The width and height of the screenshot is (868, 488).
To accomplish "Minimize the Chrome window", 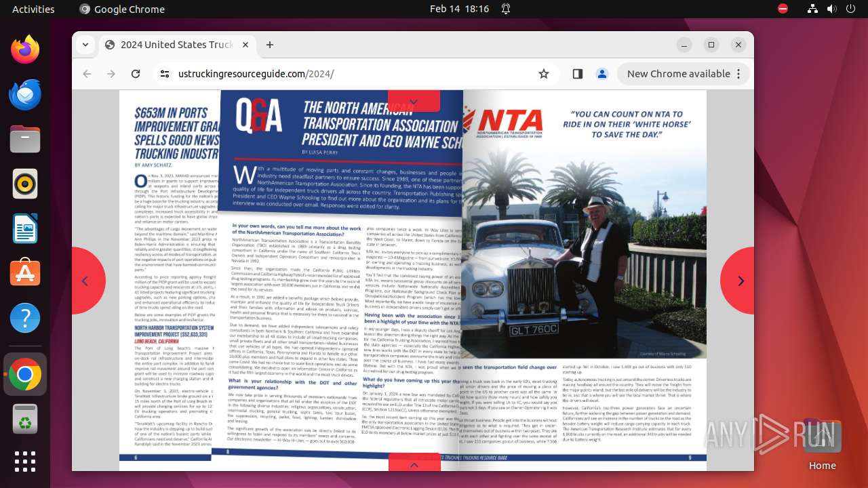I will 684,45.
